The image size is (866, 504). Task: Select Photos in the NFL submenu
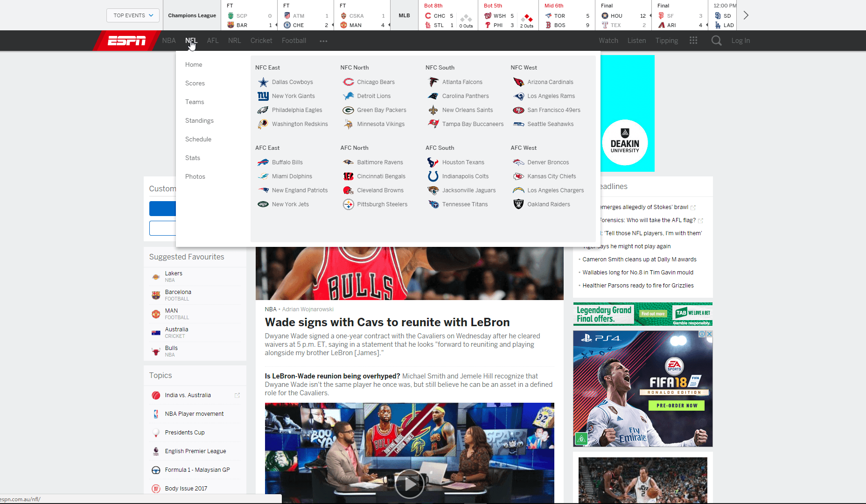195,176
